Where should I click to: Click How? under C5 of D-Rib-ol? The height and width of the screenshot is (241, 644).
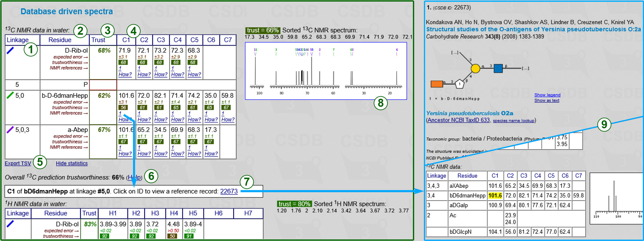pyautogui.click(x=194, y=74)
